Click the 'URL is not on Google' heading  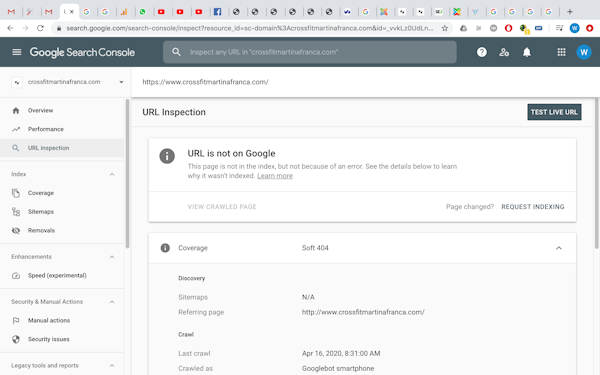pyautogui.click(x=232, y=153)
